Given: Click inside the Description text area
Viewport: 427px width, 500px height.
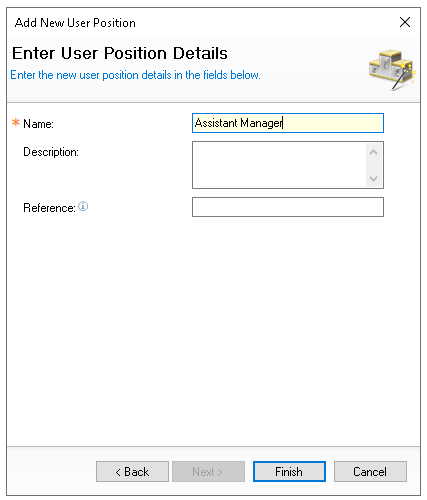Looking at the screenshot, I should tap(279, 165).
